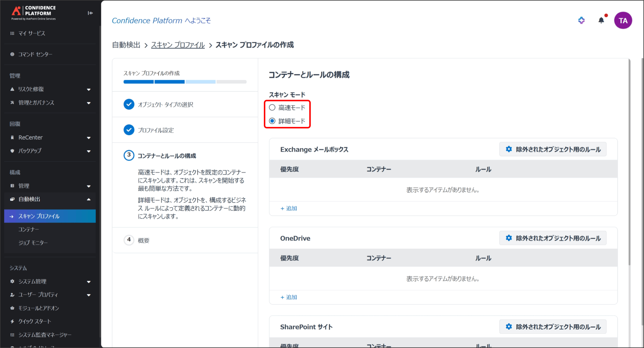644x348 pixels.
Task: Click 追加 under Exchange メールボックス
Action: coord(289,208)
